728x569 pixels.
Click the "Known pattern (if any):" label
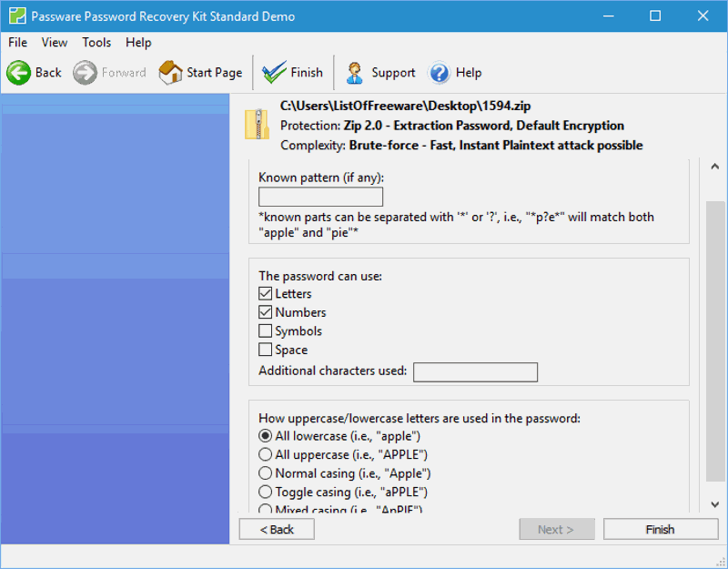pyautogui.click(x=321, y=178)
